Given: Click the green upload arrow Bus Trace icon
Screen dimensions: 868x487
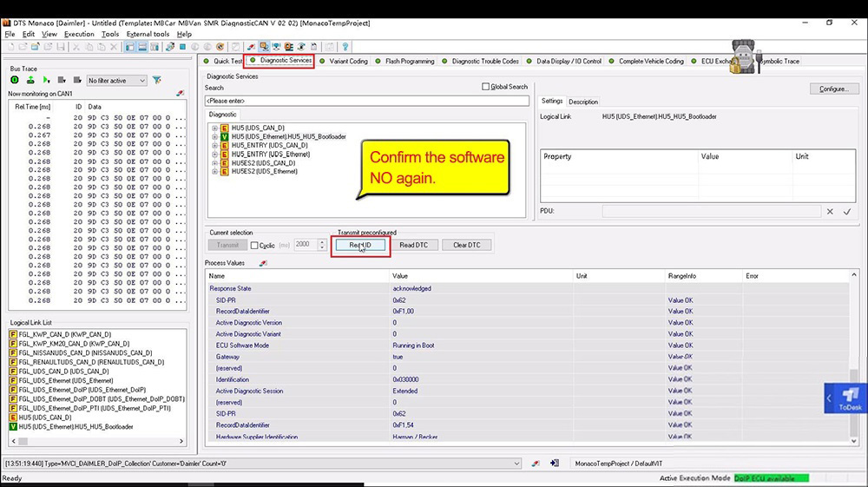Looking at the screenshot, I should coord(30,80).
